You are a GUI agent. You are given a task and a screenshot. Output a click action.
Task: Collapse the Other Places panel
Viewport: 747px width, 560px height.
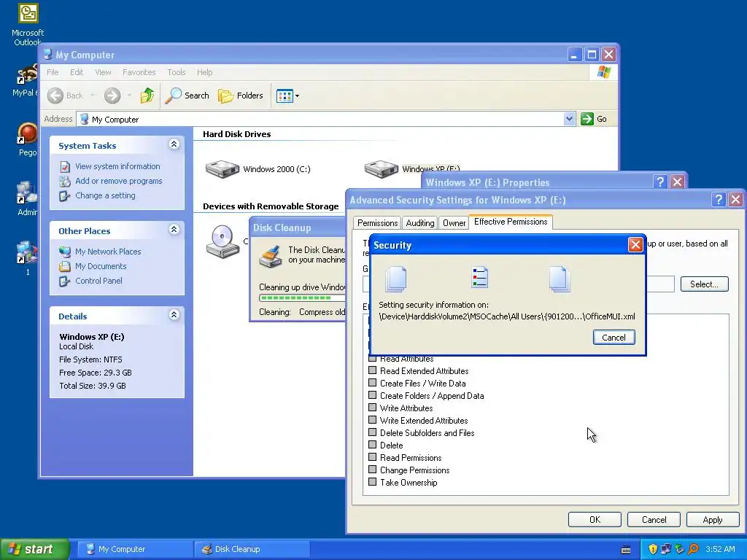(174, 230)
